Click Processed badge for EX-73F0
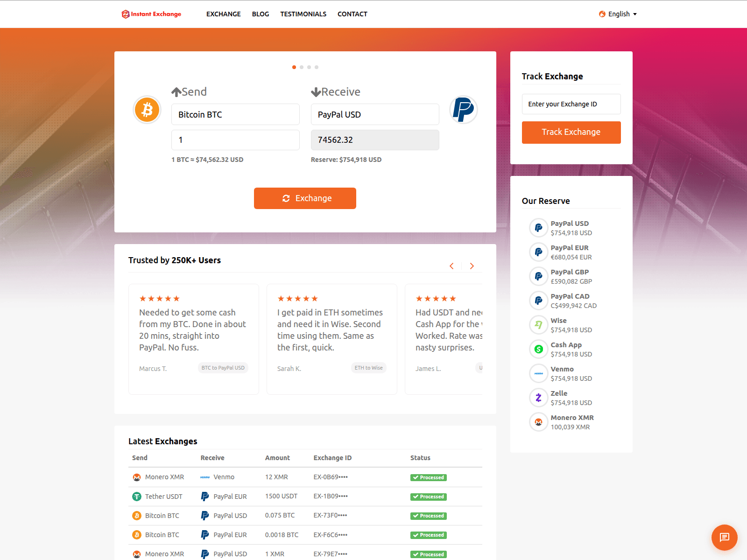This screenshot has height=560, width=747. click(x=429, y=516)
